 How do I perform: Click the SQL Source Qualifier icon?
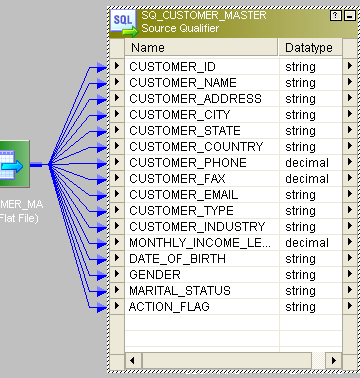(124, 23)
